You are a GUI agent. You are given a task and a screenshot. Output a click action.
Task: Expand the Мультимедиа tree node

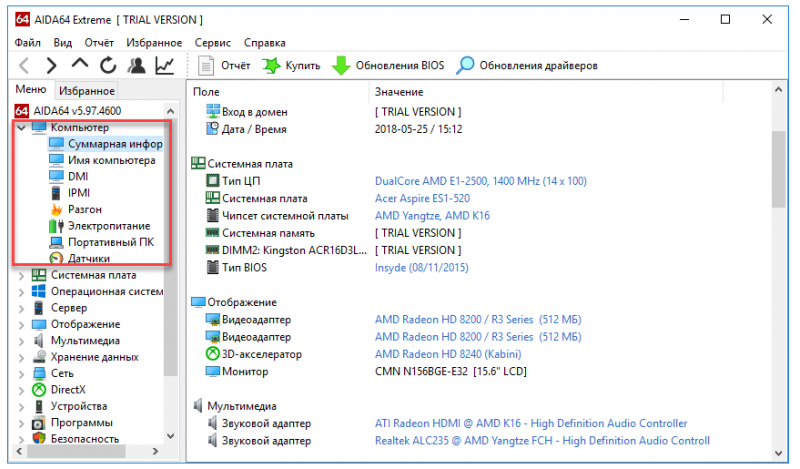pyautogui.click(x=21, y=341)
